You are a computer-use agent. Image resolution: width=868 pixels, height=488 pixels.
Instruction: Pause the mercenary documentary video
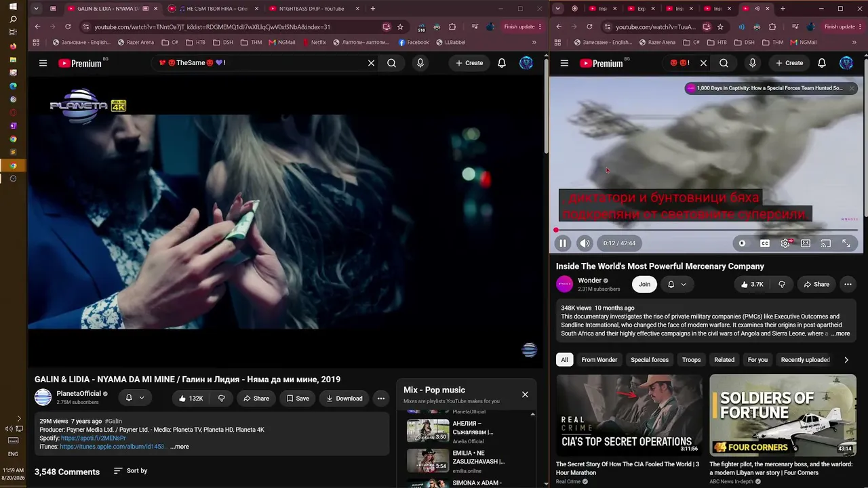click(x=563, y=243)
